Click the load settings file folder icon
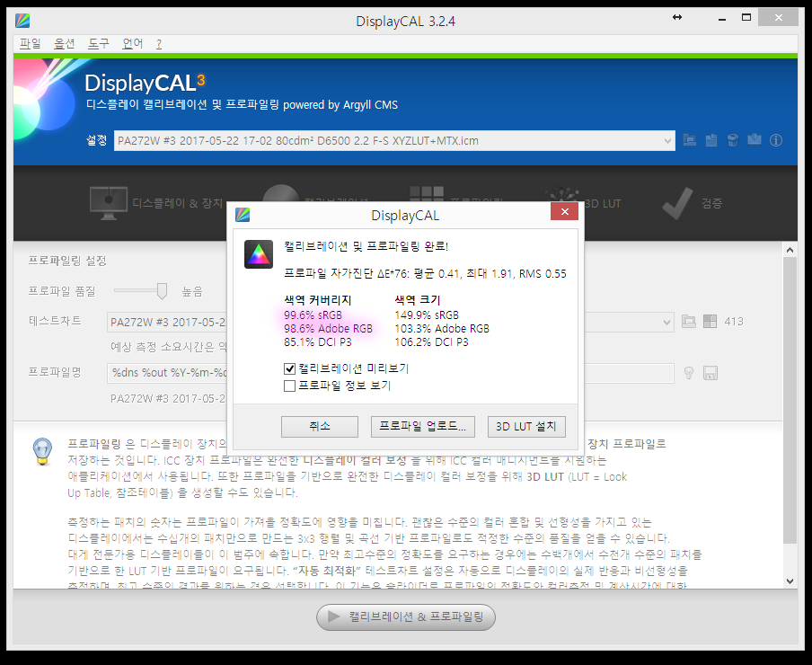This screenshot has height=665, width=812. (x=690, y=140)
